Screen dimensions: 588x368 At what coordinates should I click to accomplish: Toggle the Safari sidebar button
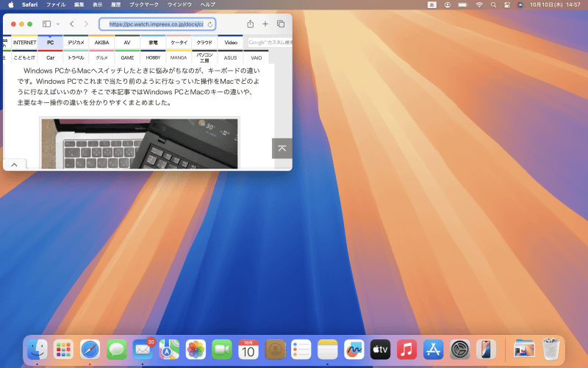point(46,24)
